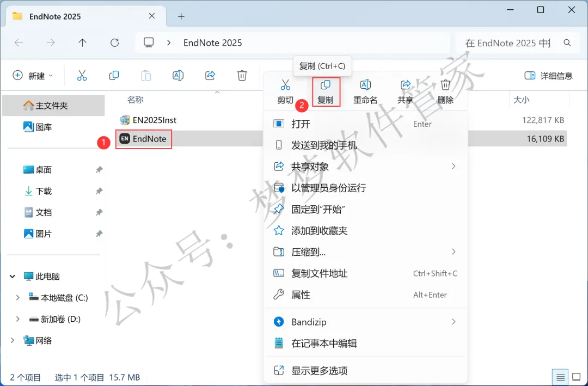Screen dimensions: 588x386
Task: Click the search magnifier icon
Action: click(567, 43)
